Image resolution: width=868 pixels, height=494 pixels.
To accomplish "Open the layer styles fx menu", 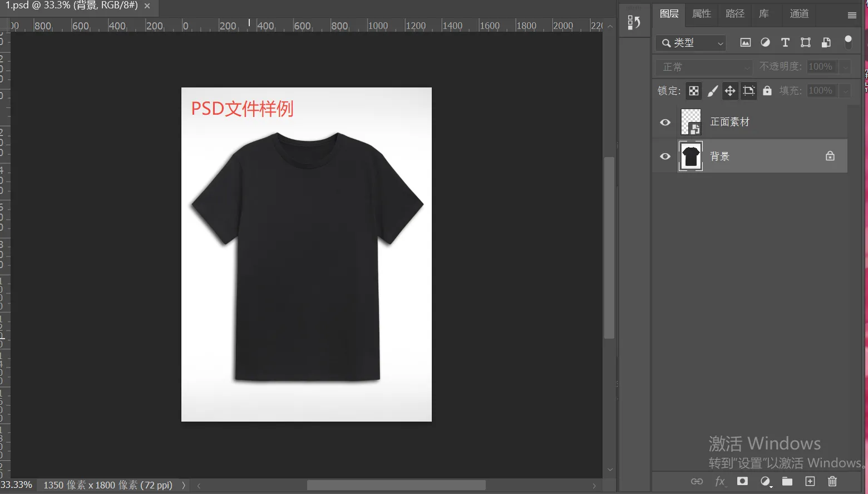I will (720, 481).
